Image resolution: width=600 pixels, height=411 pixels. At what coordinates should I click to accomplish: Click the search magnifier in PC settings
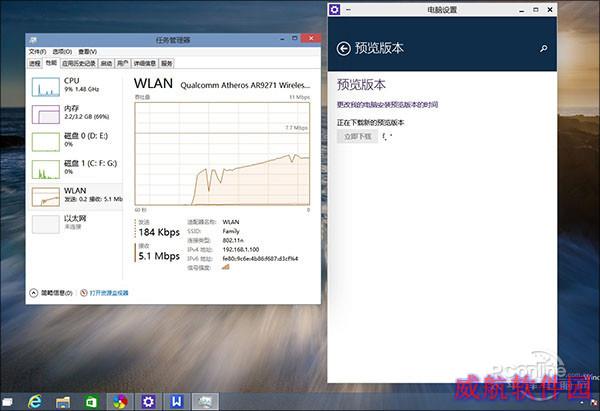click(x=543, y=49)
